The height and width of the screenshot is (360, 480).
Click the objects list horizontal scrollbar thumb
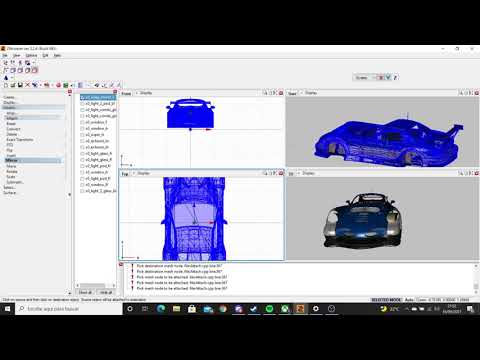tap(92, 285)
